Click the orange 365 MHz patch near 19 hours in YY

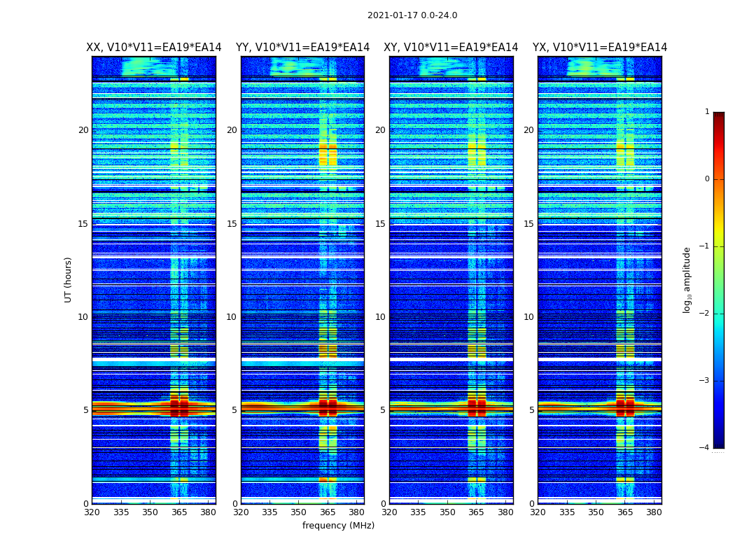[x=328, y=153]
